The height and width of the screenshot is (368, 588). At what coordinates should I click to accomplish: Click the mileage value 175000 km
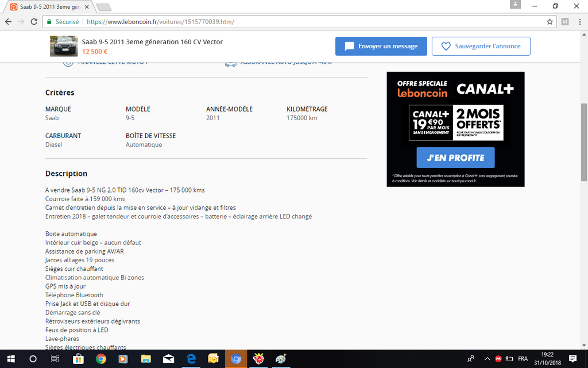(302, 118)
